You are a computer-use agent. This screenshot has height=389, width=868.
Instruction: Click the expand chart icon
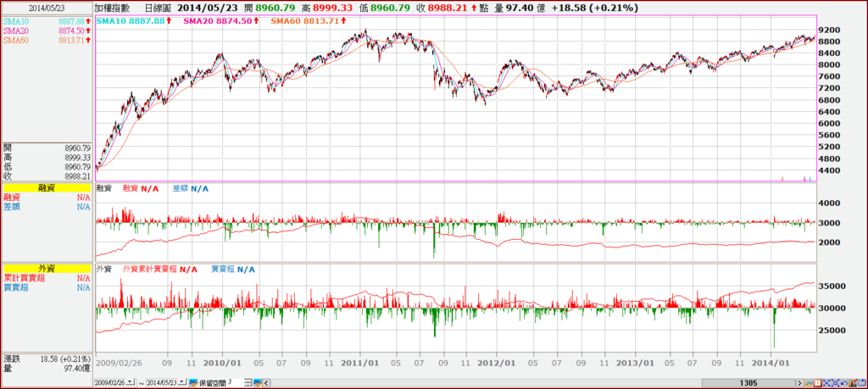point(835,383)
